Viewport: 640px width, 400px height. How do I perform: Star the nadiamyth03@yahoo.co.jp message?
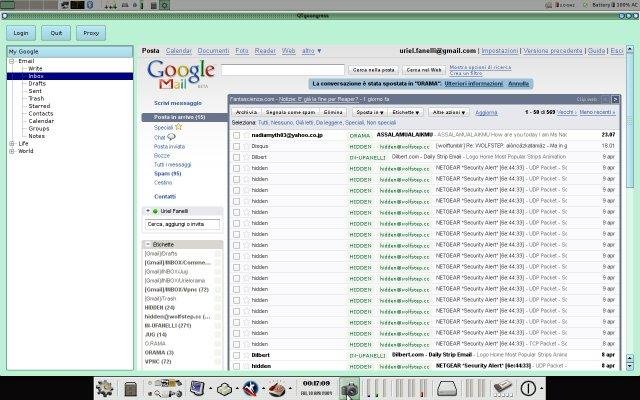(x=246, y=135)
